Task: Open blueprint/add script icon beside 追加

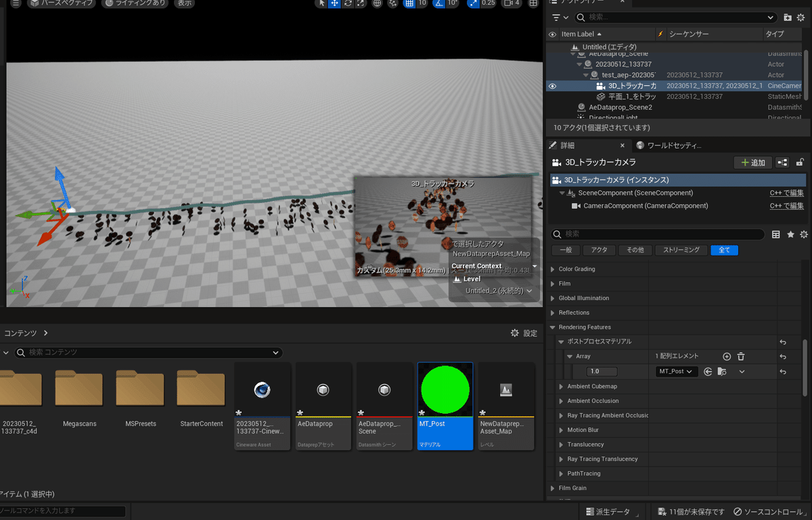Action: (x=782, y=162)
